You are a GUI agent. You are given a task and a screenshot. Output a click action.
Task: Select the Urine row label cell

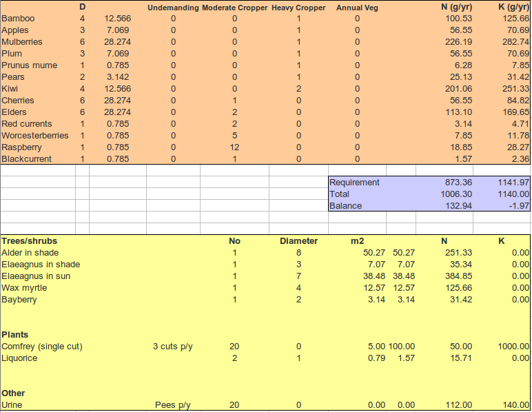click(x=12, y=405)
